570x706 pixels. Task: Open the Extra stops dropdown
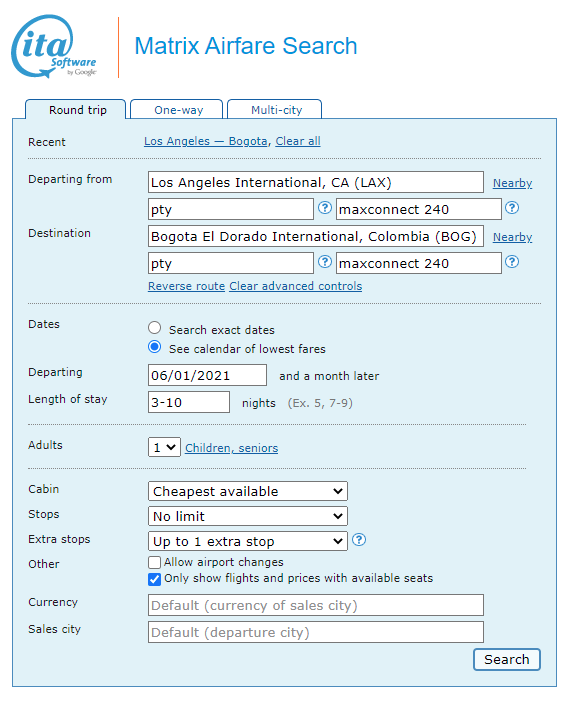click(x=248, y=541)
